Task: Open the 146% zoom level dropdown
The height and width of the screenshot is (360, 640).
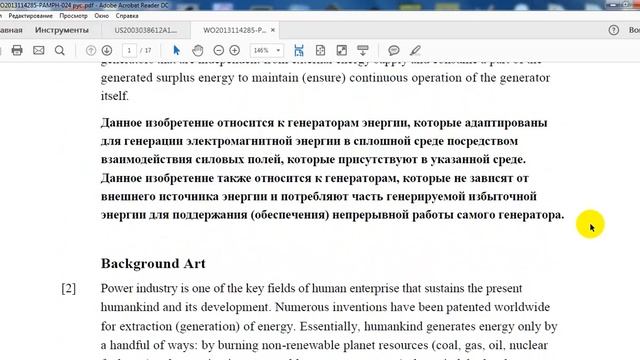Action: pos(267,50)
